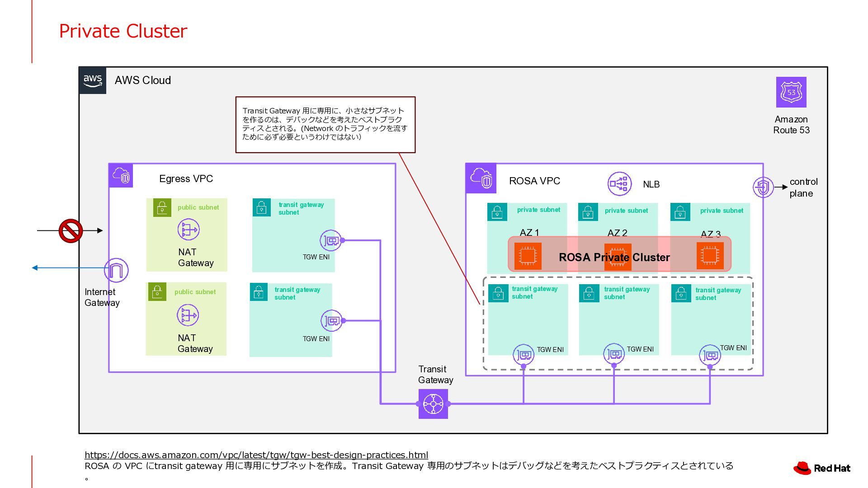Select the AZ 2 TGW ENI icon
The height and width of the screenshot is (488, 868).
613,354
